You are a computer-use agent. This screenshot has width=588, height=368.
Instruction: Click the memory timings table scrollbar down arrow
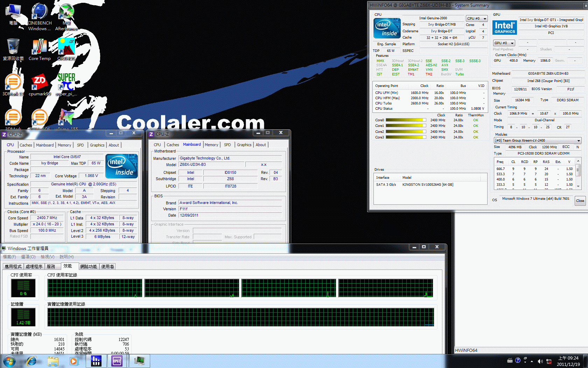pos(578,186)
